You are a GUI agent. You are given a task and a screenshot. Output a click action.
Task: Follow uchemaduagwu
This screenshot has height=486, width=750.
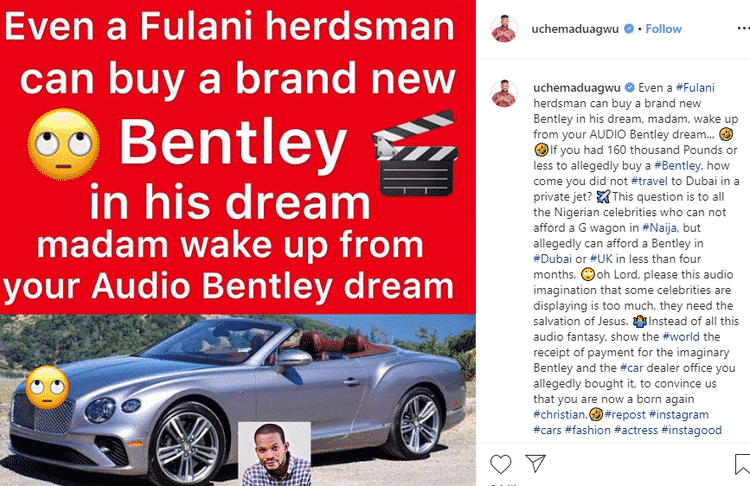tap(663, 29)
